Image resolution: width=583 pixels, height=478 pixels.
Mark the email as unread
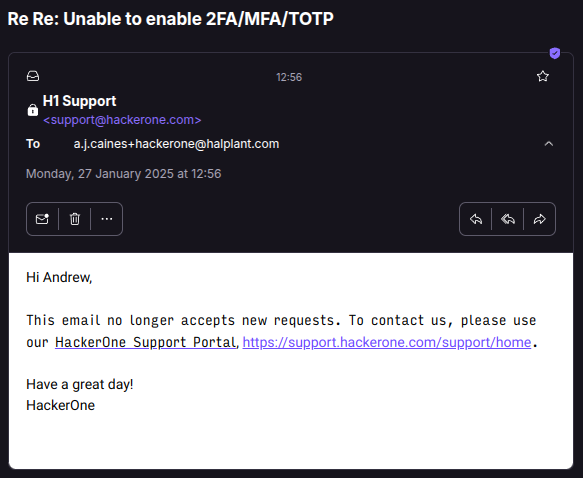(x=42, y=219)
